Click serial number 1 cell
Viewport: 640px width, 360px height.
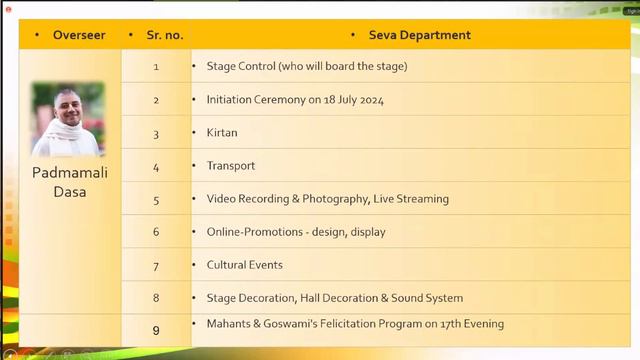click(x=156, y=67)
